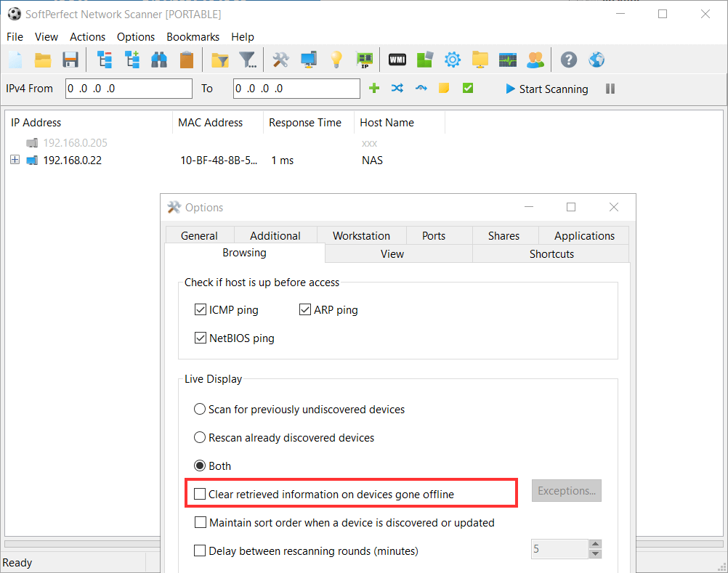Image resolution: width=728 pixels, height=573 pixels.
Task: Pause scanning with pause icon
Action: coord(610,89)
